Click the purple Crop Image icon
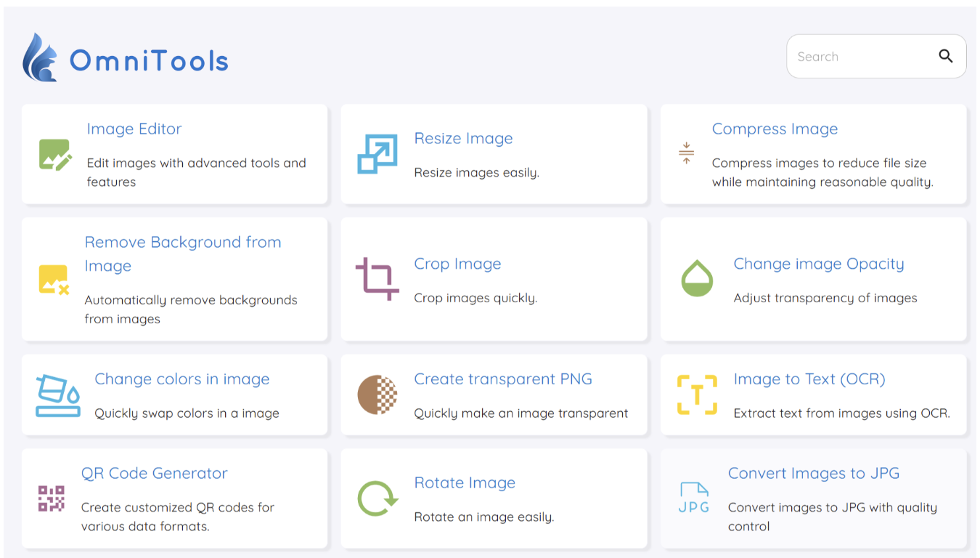980x558 pixels. [377, 279]
